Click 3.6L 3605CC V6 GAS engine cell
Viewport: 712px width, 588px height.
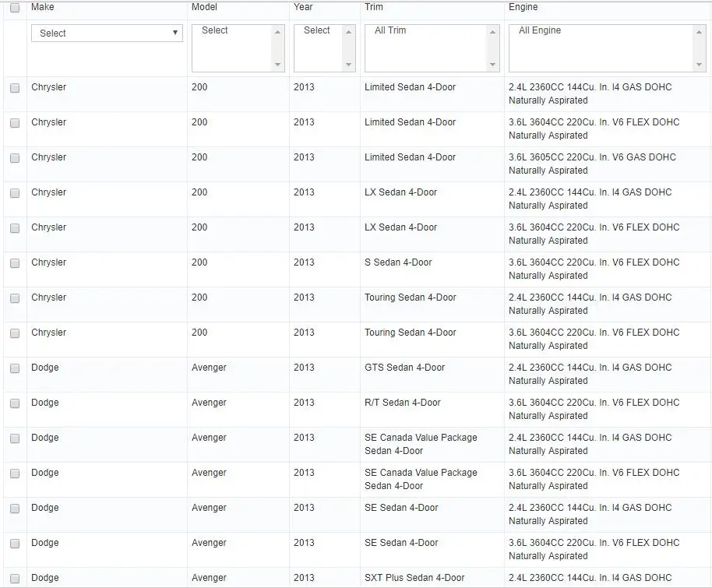592,164
